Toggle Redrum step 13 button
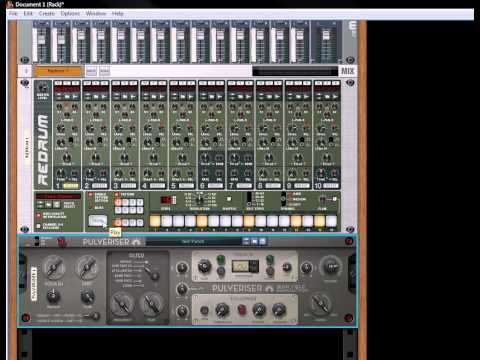This screenshot has width=480, height=360. 296,221
